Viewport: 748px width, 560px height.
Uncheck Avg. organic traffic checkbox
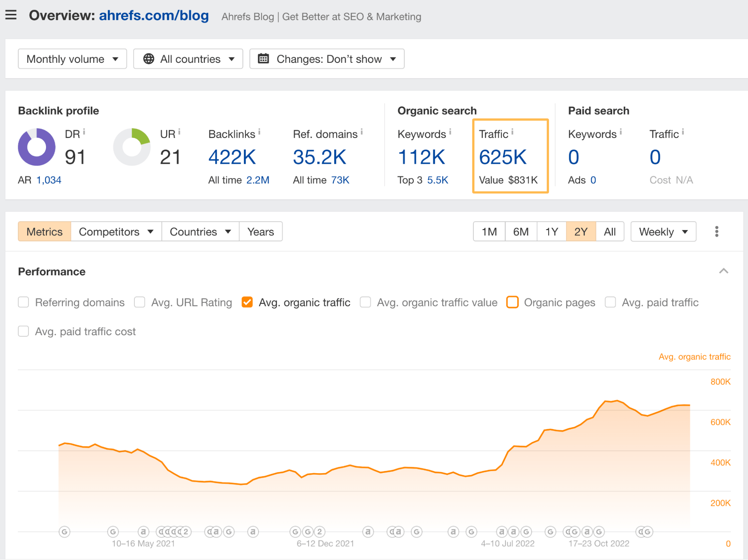(247, 302)
